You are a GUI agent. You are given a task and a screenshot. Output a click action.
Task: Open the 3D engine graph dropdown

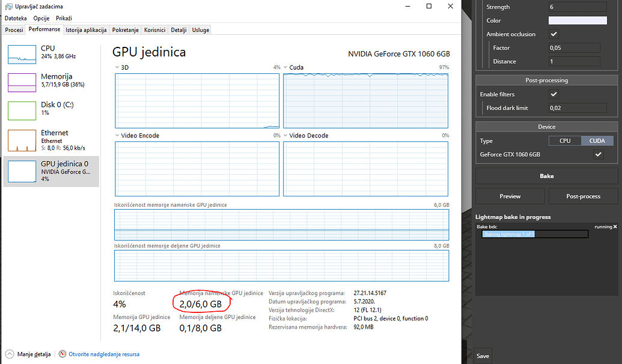[117, 68]
